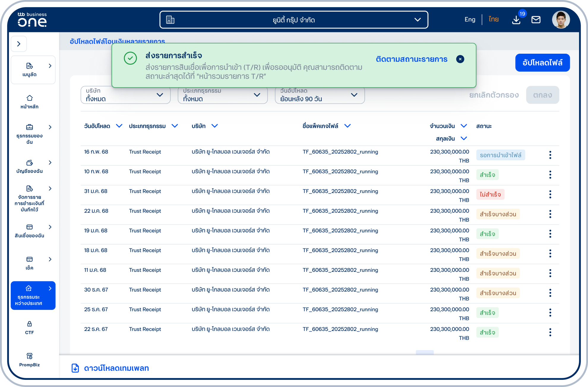The height and width of the screenshot is (387, 588).
Task: Open the company selector ยูนิตี้ กรุ๊ป จำกัด
Action: 293,20
